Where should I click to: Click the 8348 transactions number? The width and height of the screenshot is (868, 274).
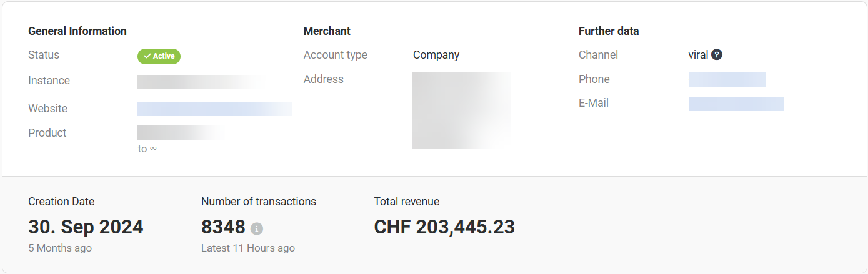coord(223,227)
